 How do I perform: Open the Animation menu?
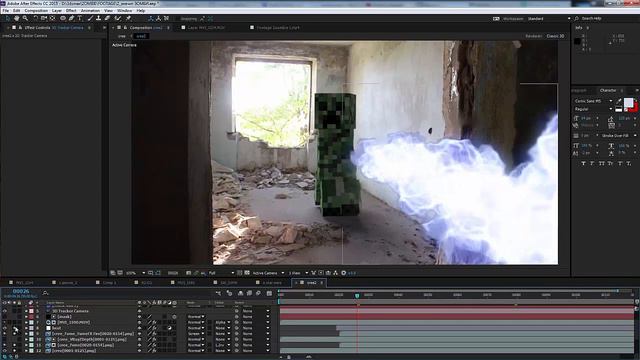(90, 11)
